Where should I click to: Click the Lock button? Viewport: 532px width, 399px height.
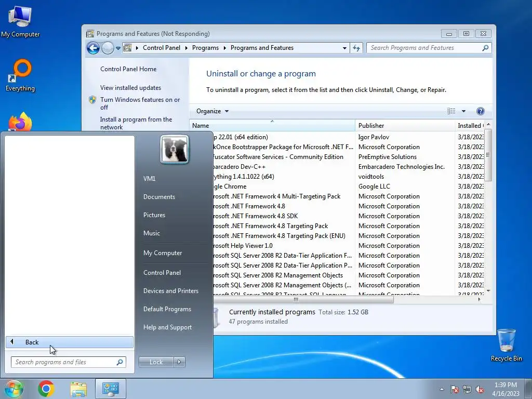pyautogui.click(x=156, y=362)
